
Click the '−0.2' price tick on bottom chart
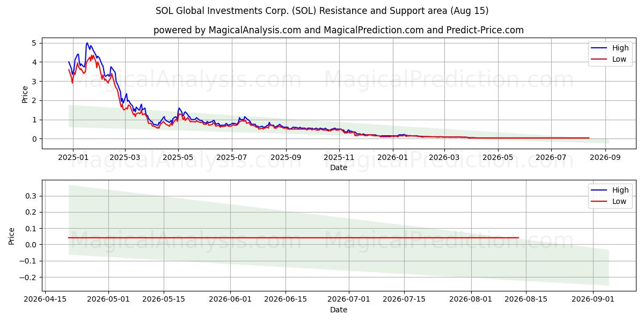(27, 277)
